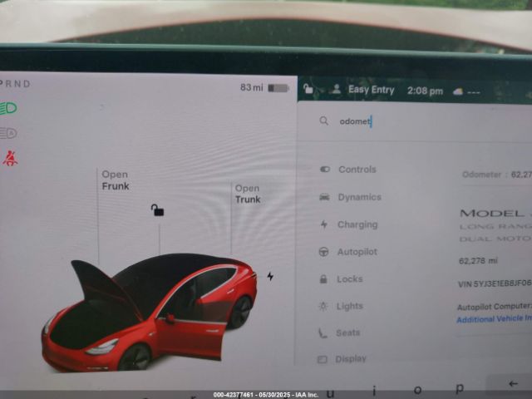Tap the Autopilot steering wheel icon
Viewport: 532px width, 399px height.
click(x=323, y=252)
